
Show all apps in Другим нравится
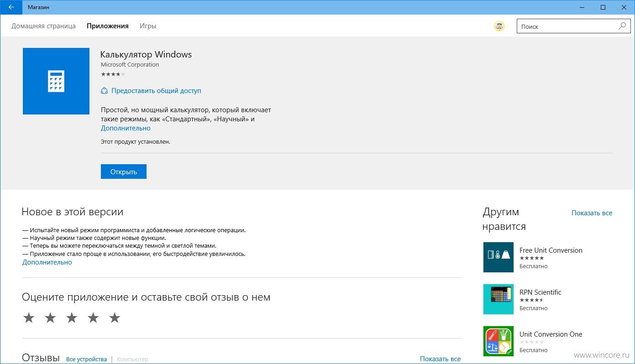click(592, 213)
